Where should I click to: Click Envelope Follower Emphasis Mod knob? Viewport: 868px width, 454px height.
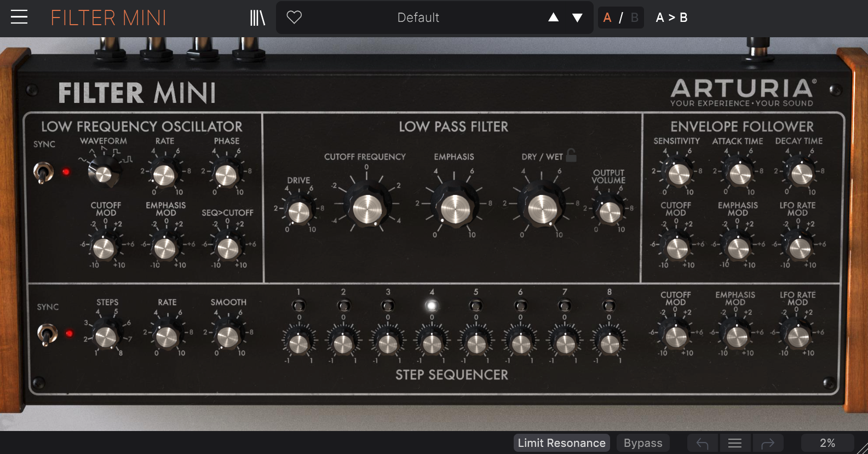(738, 248)
